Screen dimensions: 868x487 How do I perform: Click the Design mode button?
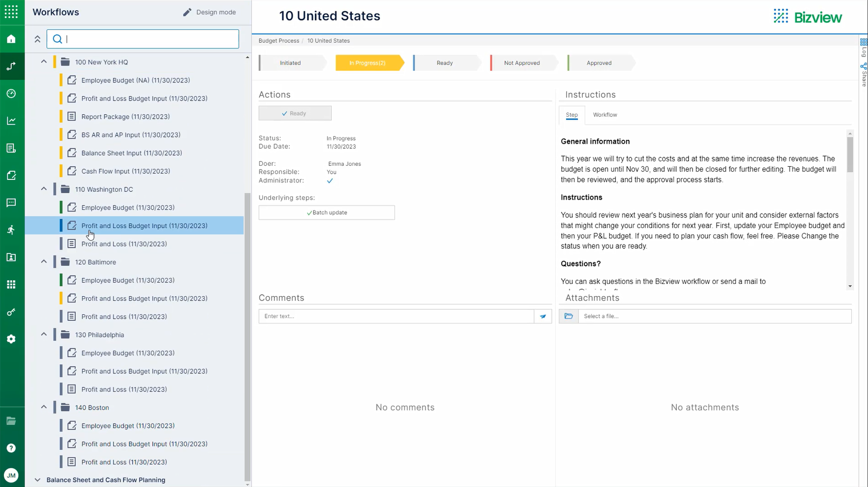point(210,12)
